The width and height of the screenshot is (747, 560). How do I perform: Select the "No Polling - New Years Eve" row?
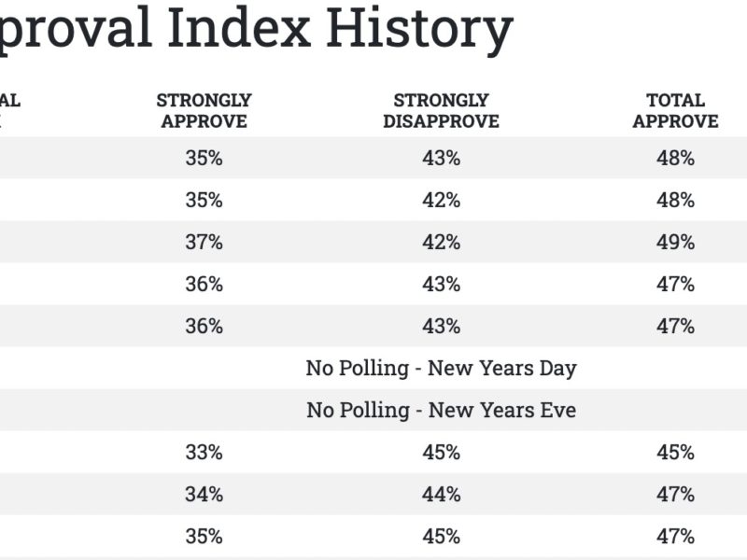tap(441, 410)
